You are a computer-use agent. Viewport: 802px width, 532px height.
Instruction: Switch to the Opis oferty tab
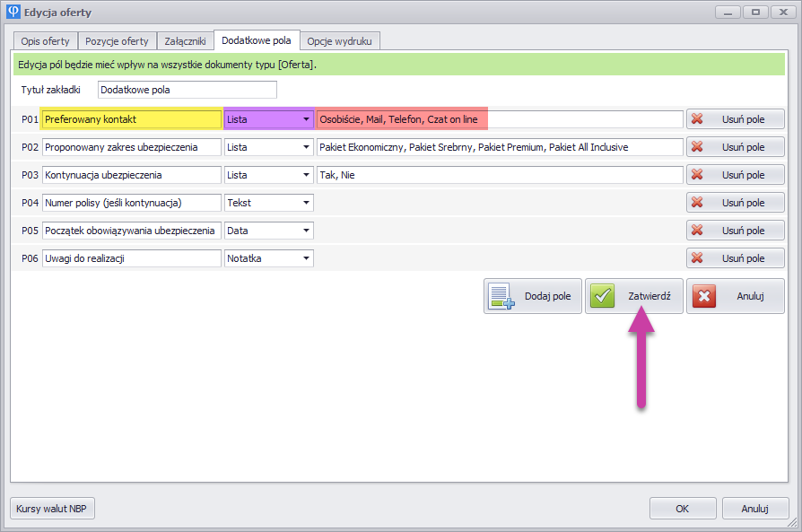click(45, 41)
